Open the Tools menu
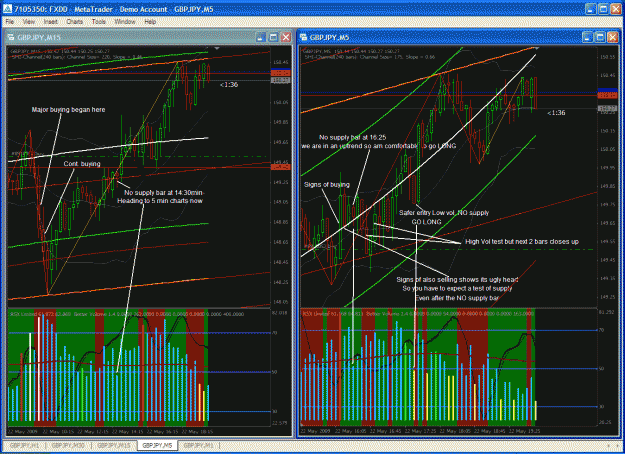This screenshot has height=454, width=625. click(98, 22)
